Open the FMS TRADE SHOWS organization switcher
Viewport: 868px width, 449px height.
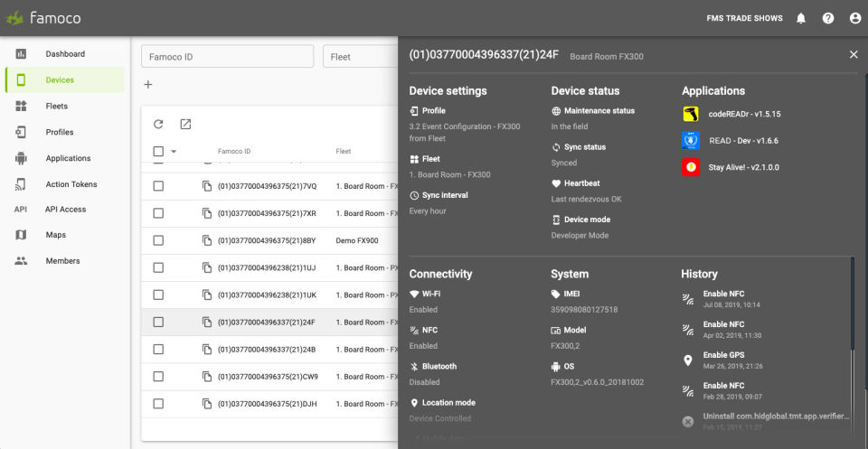pos(744,18)
